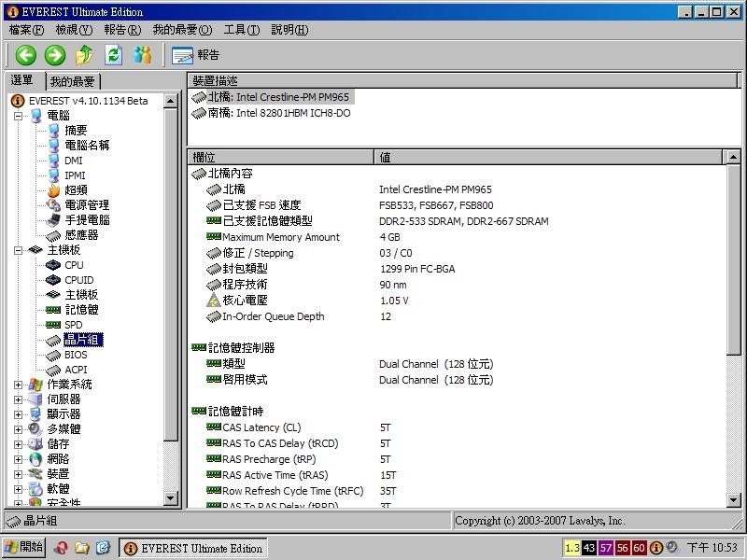
Task: Click the details pane scroll-down arrow
Action: pyautogui.click(x=734, y=500)
